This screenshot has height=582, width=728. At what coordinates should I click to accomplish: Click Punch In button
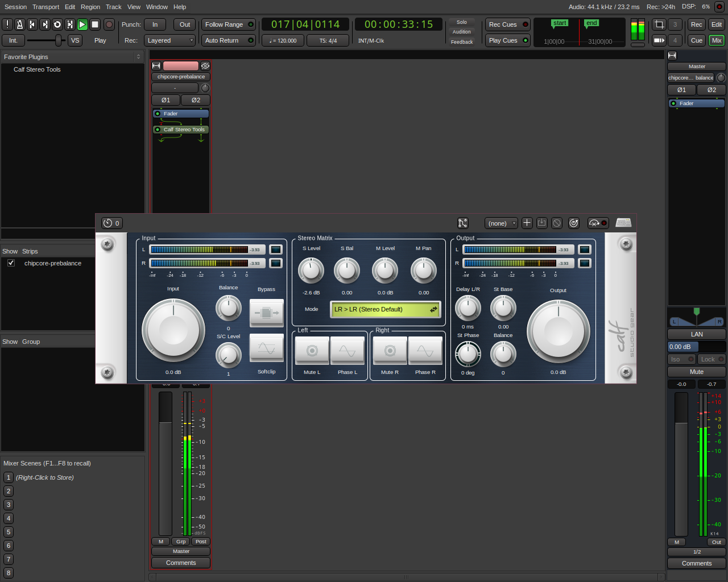point(155,24)
